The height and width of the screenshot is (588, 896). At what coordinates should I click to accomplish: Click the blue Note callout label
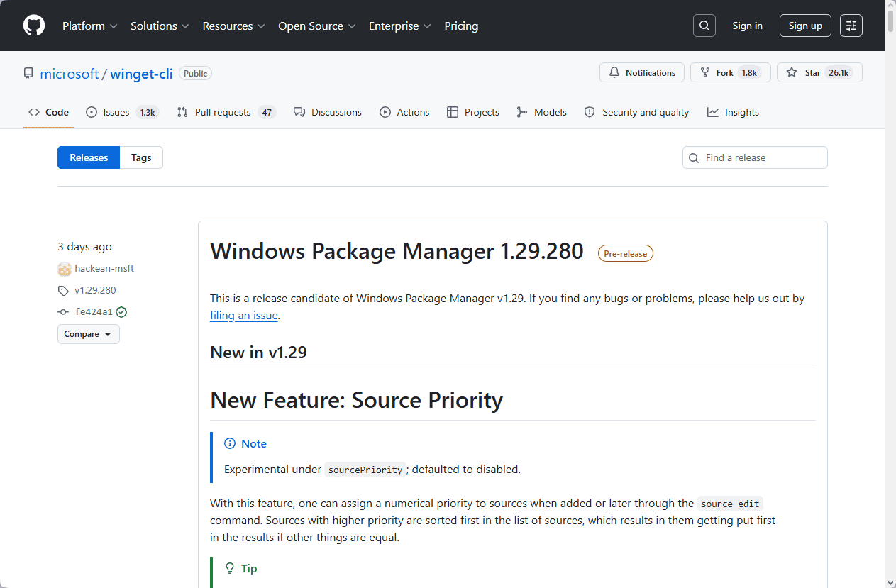(x=245, y=443)
